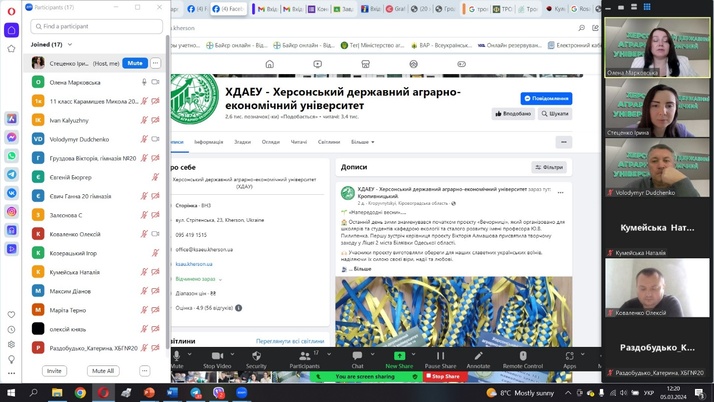Unmute microphone of Ivan Kalyuzhny
The image size is (714, 402).
(144, 120)
